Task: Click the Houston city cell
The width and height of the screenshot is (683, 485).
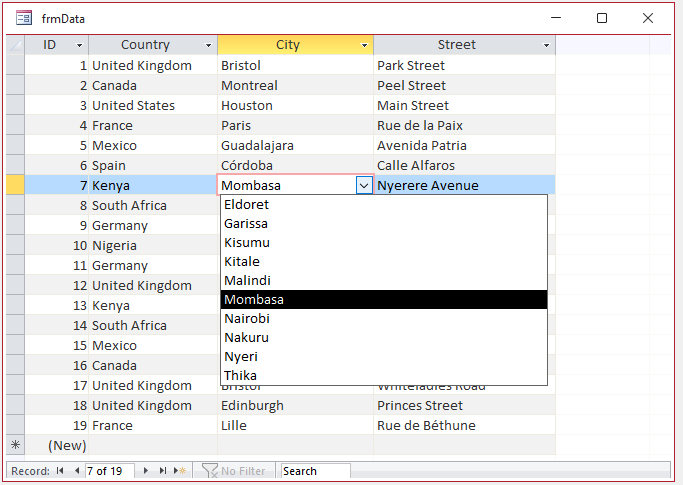Action: [295, 105]
